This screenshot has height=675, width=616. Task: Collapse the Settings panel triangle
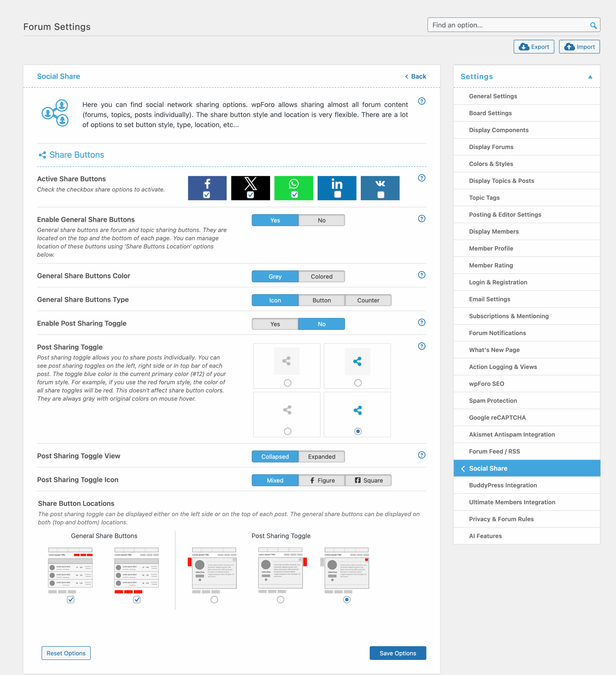coord(590,77)
